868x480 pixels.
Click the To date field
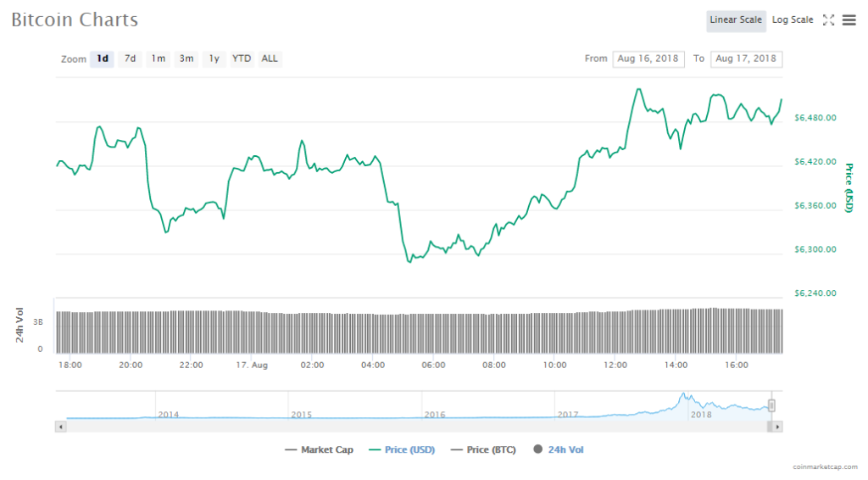click(x=746, y=59)
